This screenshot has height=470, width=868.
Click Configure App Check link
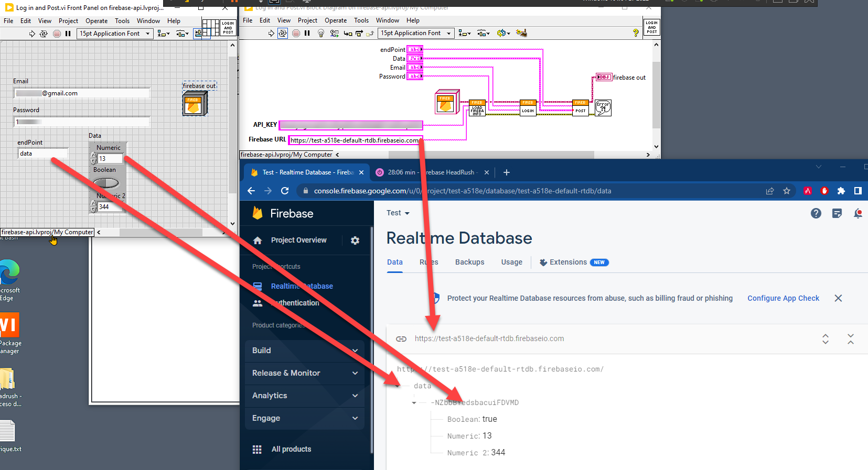click(x=783, y=298)
